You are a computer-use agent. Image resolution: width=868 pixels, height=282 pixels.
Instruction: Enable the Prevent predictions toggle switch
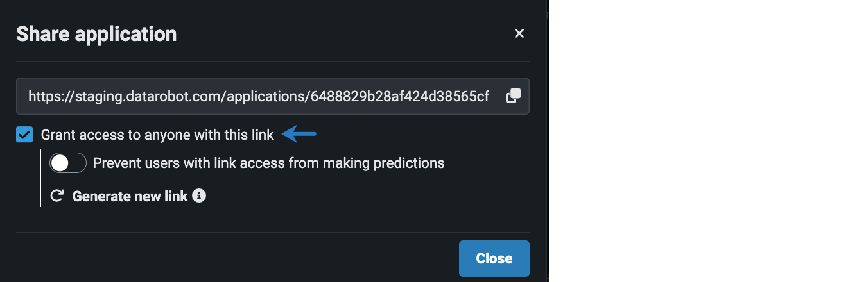point(68,163)
